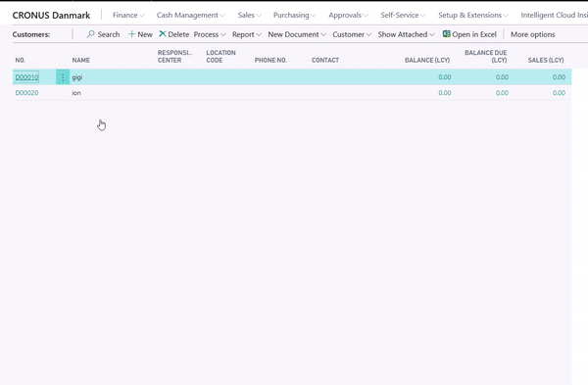Click the Responsibility Center column header

174,56
